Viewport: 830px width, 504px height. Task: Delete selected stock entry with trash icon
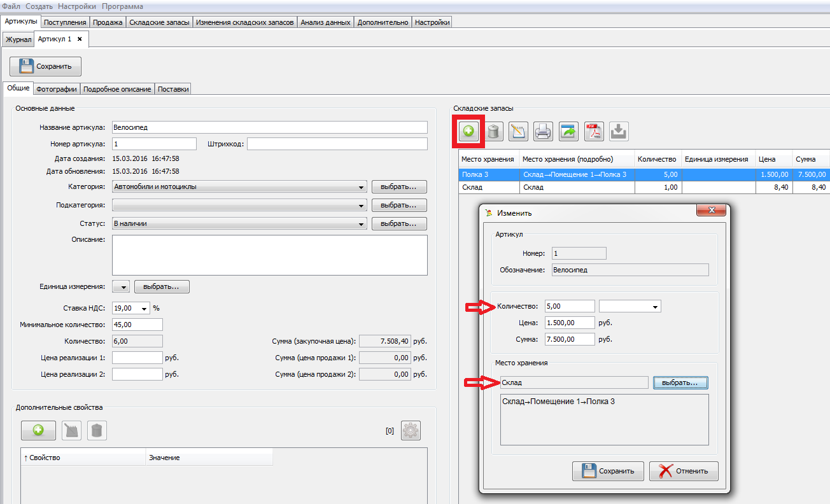pos(494,131)
